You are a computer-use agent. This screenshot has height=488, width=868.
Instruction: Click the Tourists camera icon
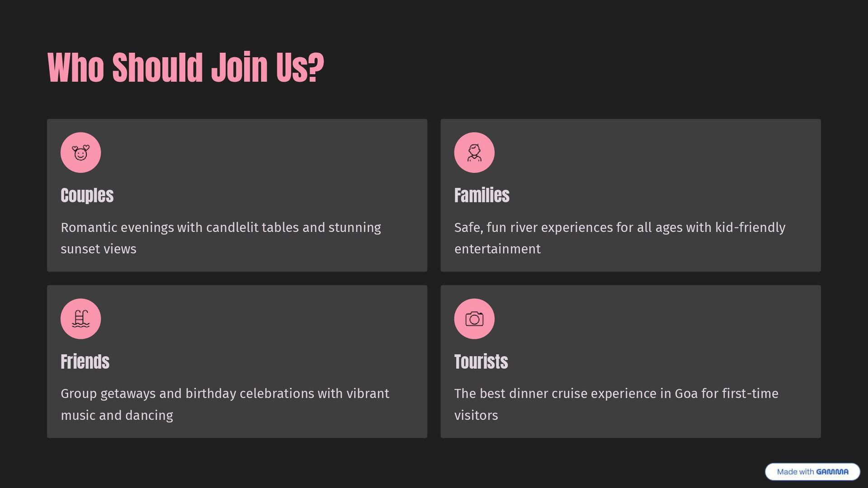tap(474, 319)
